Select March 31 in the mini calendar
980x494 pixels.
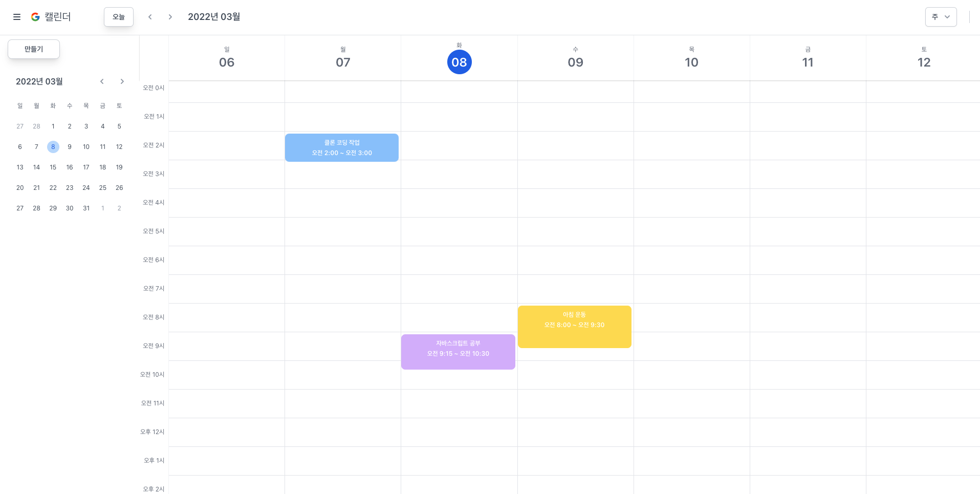(x=86, y=208)
